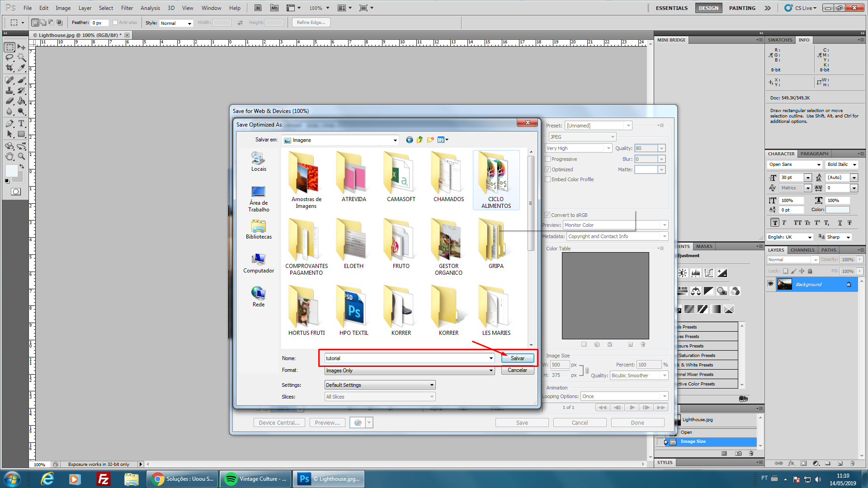Screen dimensions: 868x488
Task: Click the foreground color swatch
Action: click(x=11, y=171)
